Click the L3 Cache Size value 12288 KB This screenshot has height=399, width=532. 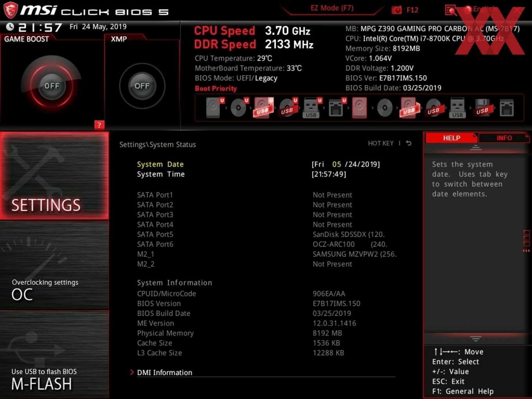(328, 353)
